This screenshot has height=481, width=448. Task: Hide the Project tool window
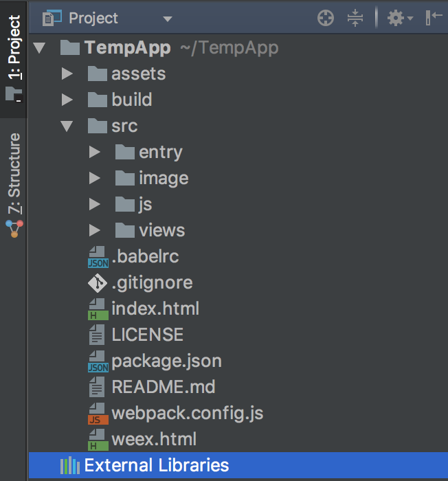click(434, 19)
